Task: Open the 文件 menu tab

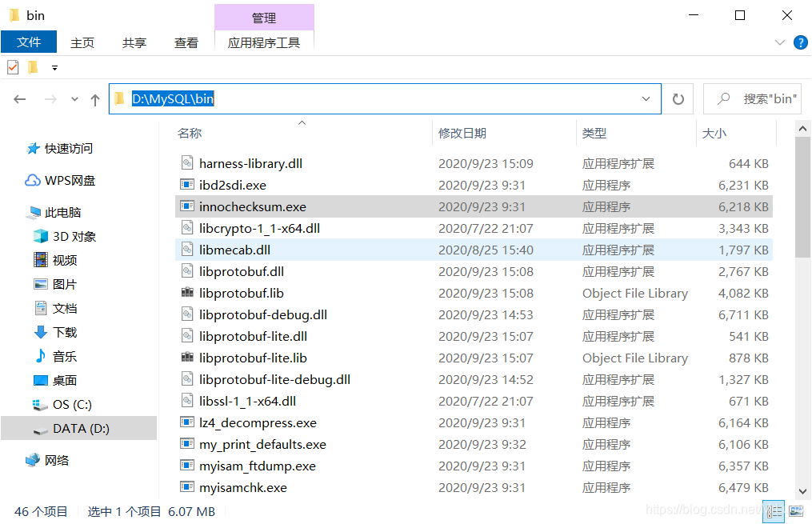Action: click(x=29, y=42)
